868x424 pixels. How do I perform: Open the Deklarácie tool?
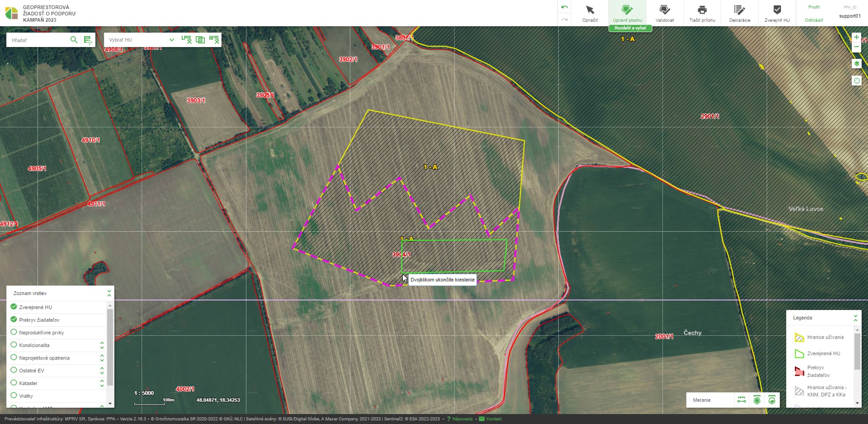740,13
